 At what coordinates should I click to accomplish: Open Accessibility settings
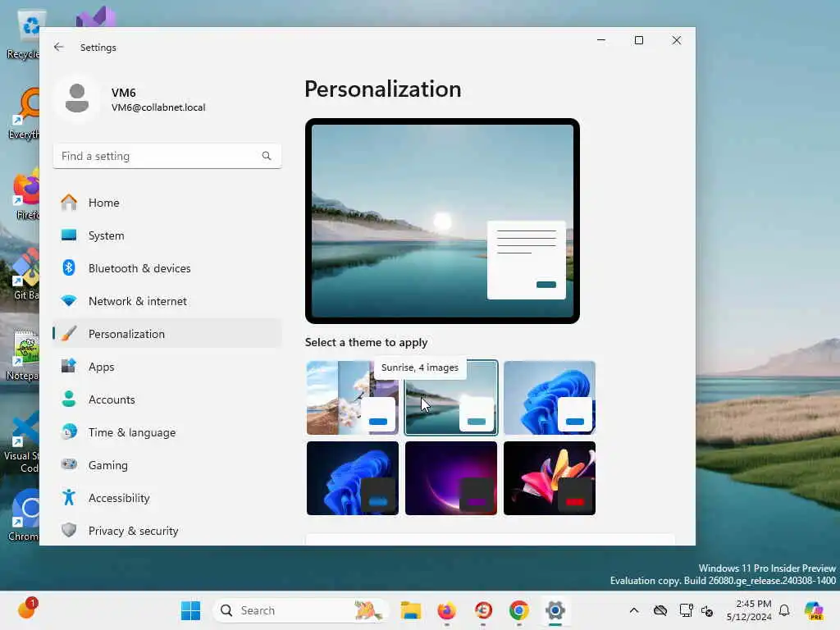167,498
